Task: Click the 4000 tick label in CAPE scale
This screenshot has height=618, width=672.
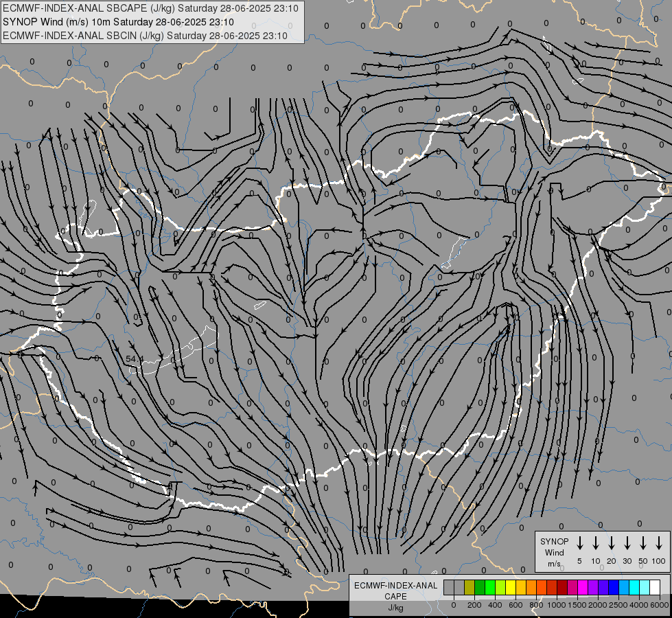Action: [639, 605]
